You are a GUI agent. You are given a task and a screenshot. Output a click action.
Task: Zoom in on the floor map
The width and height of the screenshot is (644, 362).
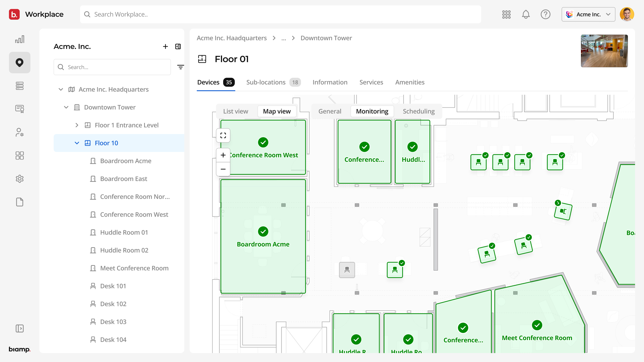click(223, 155)
